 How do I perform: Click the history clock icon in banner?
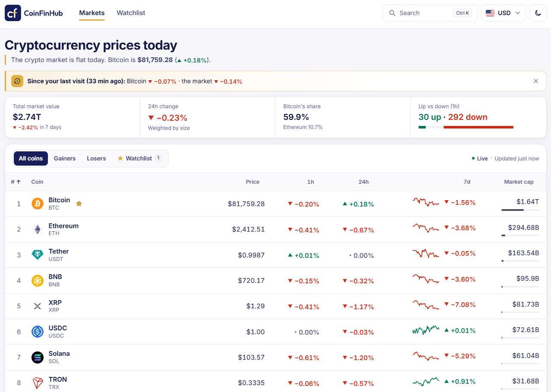tap(17, 81)
